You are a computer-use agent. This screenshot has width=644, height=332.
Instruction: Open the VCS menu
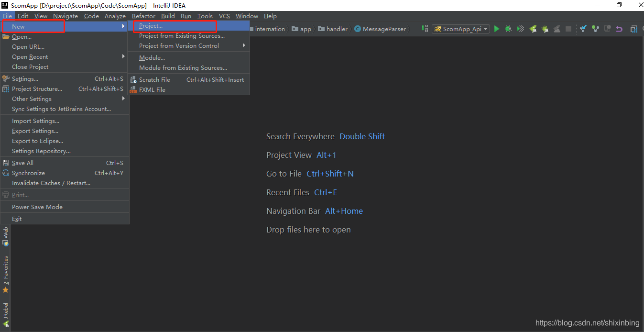[224, 16]
